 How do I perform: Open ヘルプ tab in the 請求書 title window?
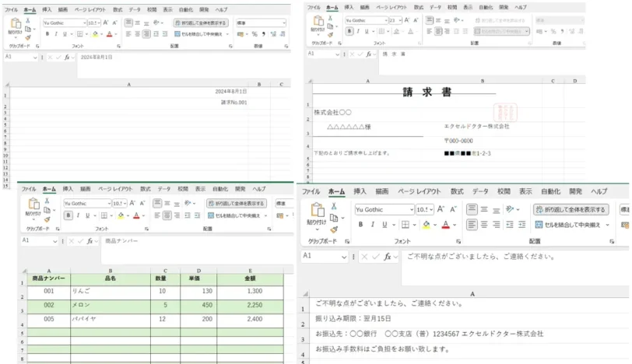tap(521, 7)
